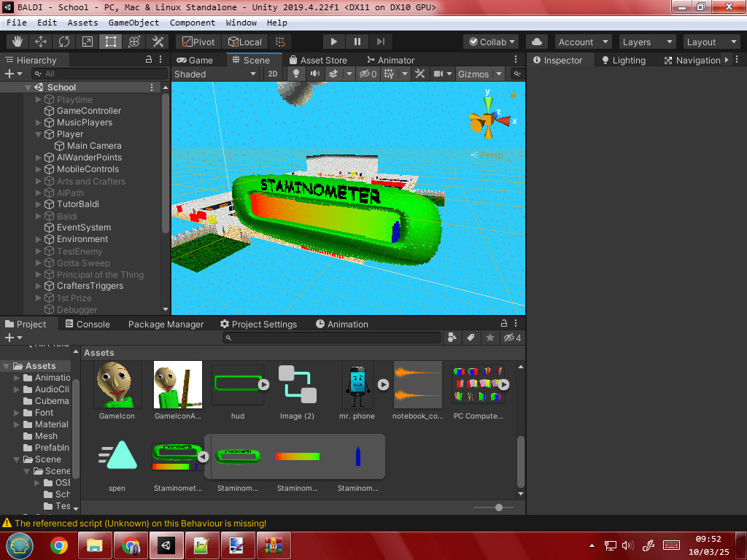
Task: Open the Gizmos dropdown
Action: (x=474, y=74)
